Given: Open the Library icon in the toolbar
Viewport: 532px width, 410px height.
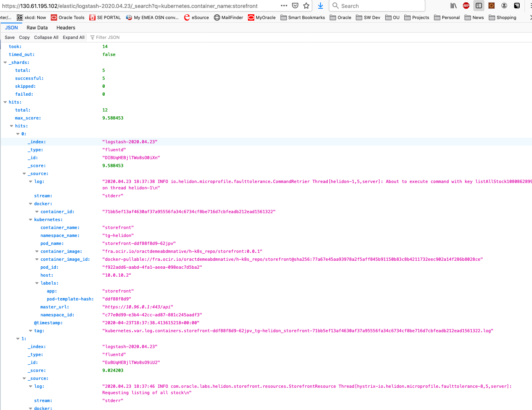Looking at the screenshot, I should [x=453, y=6].
